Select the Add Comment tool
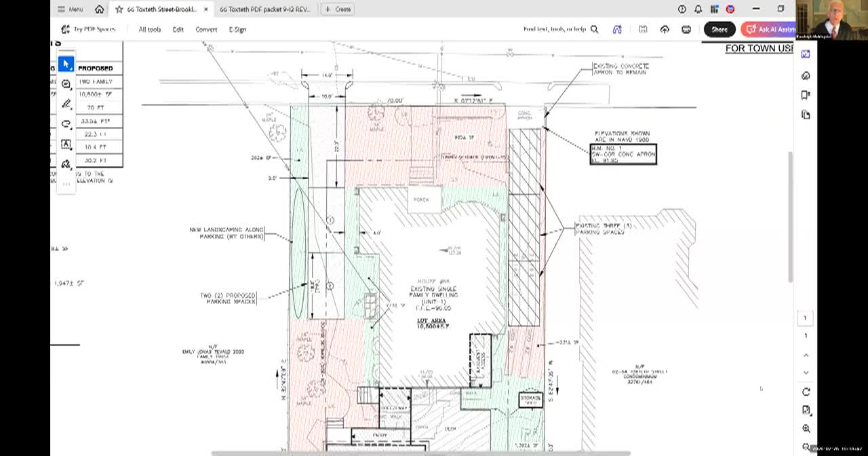Viewport: 868px width, 456px height. (66, 83)
